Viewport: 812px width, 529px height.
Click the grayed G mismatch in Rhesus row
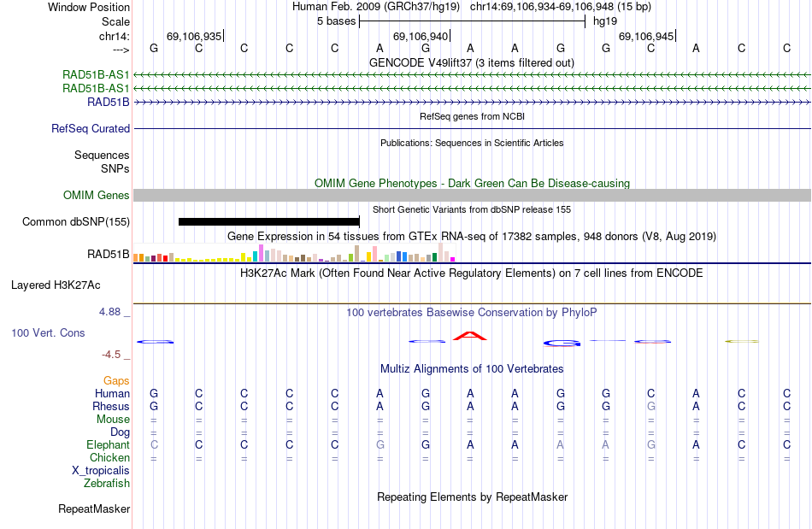click(651, 406)
